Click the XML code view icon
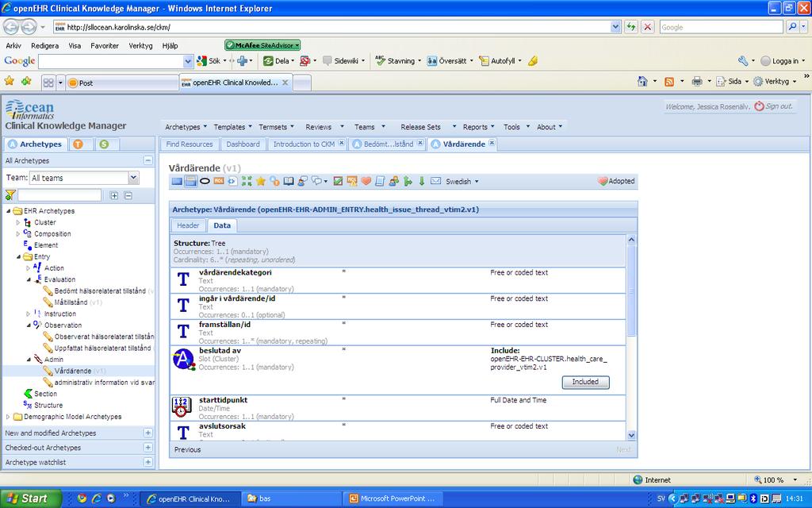This screenshot has width=812, height=508. pos(232,181)
